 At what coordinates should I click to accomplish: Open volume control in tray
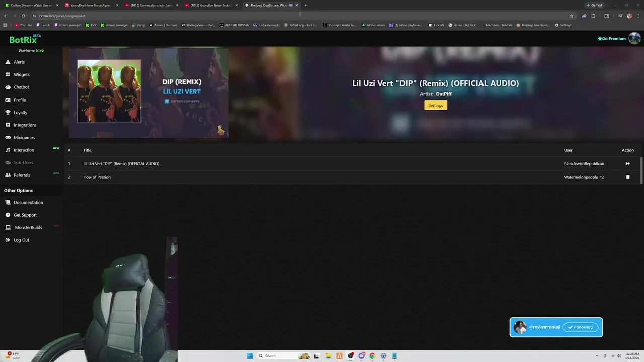pyautogui.click(x=619, y=356)
